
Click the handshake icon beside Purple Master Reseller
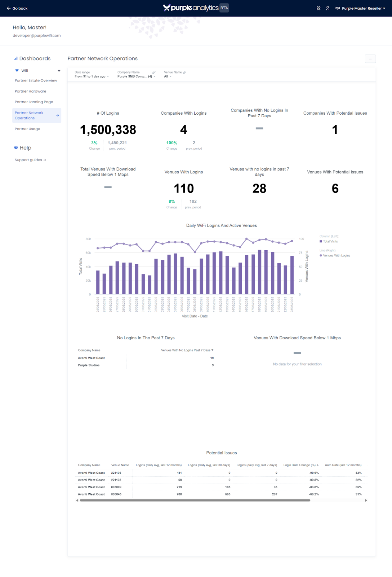pyautogui.click(x=338, y=8)
